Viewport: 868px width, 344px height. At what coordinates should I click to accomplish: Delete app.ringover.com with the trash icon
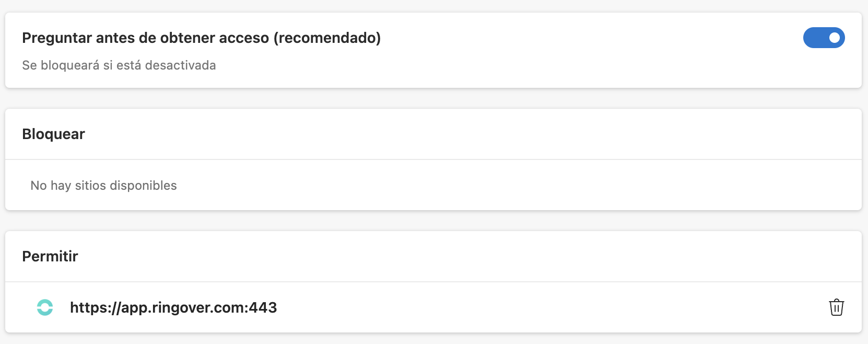pos(836,307)
